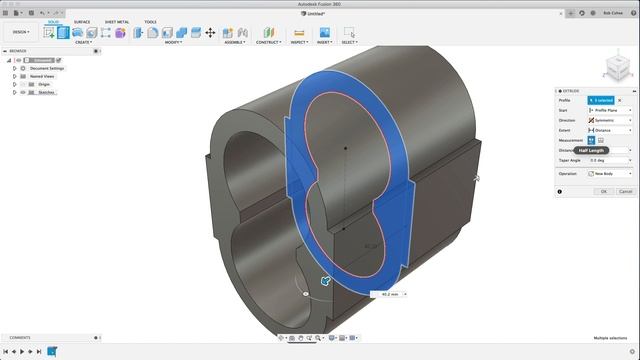Open the Direction Symmetric dropdown
The height and width of the screenshot is (360, 640).
point(610,120)
